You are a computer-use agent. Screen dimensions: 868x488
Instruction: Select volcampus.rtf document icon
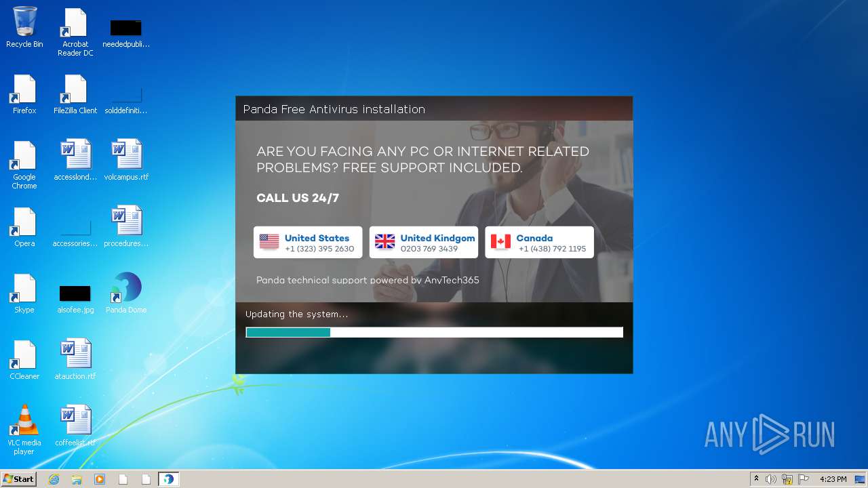[126, 160]
